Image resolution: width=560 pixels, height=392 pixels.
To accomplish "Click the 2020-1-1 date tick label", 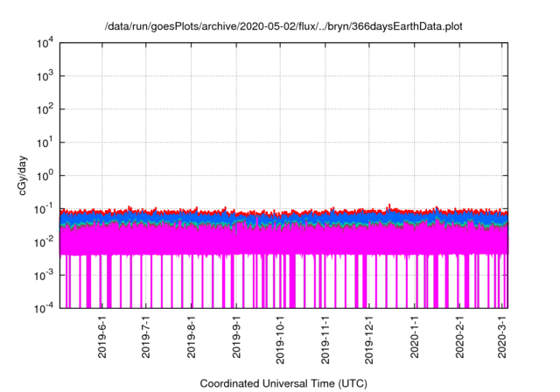I will pos(414,337).
